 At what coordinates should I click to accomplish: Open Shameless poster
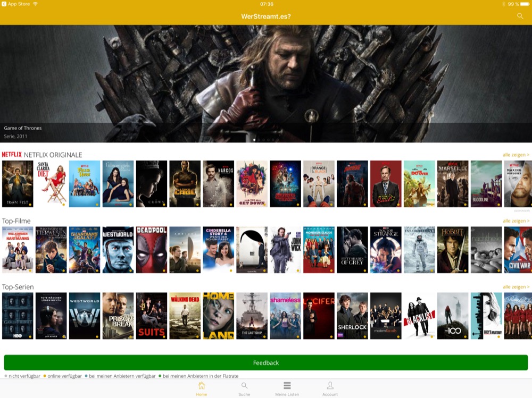click(285, 316)
